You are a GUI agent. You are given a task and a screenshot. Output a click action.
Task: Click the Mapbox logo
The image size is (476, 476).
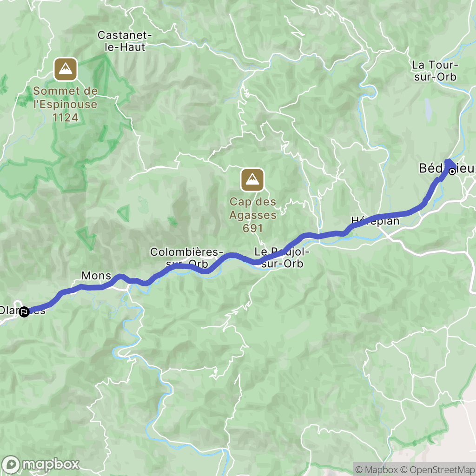pyautogui.click(x=40, y=464)
